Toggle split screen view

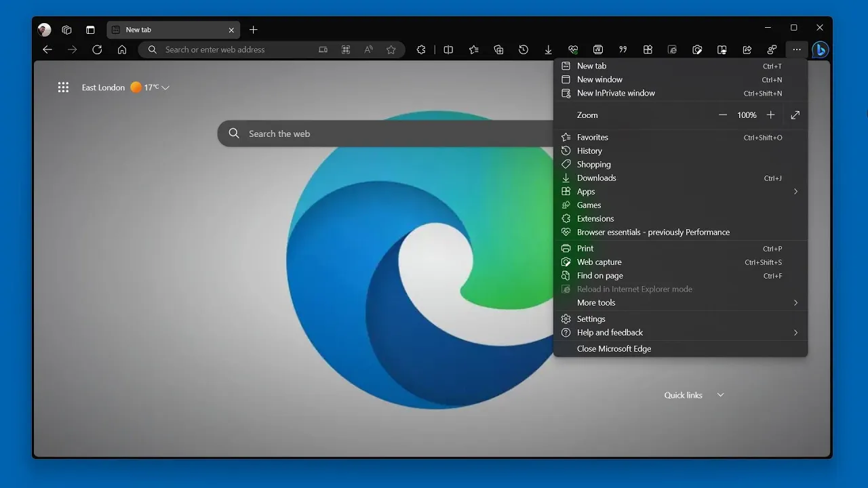coord(448,49)
